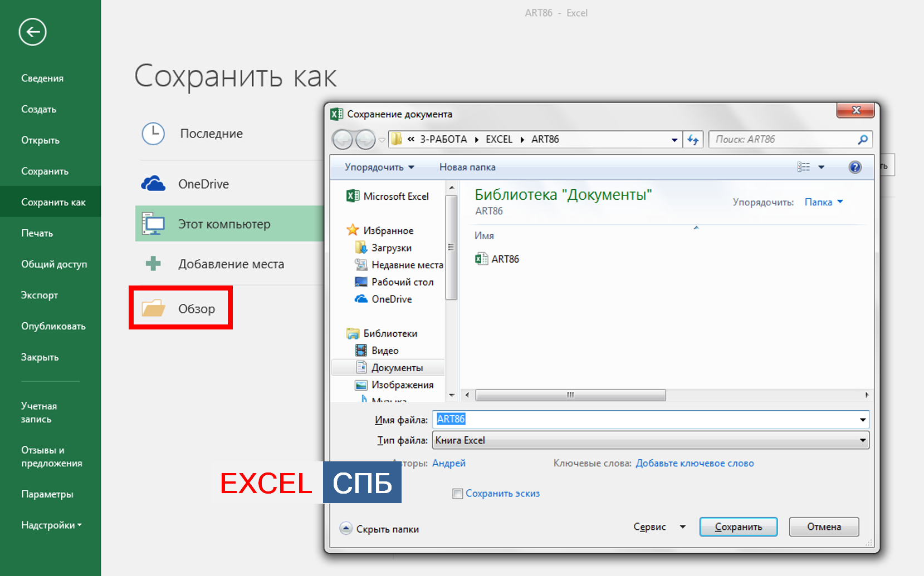This screenshot has height=576, width=924.
Task: Click the back arrow circle icon
Action: click(32, 32)
